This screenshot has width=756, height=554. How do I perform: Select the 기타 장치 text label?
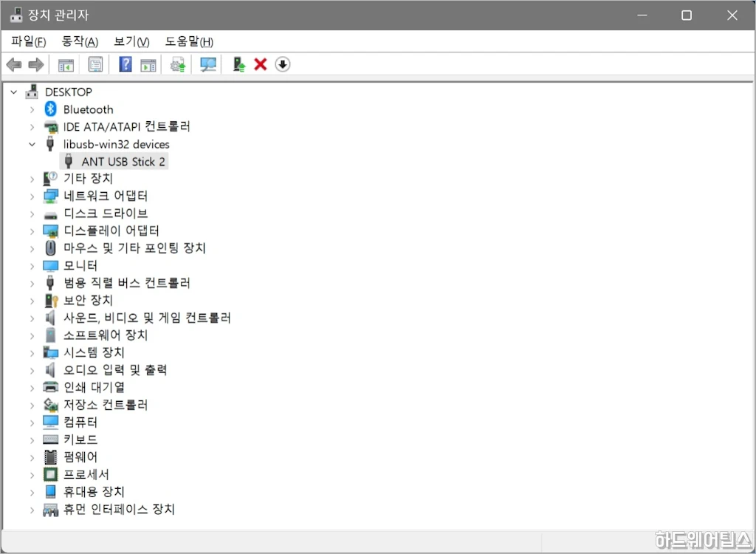(x=89, y=179)
